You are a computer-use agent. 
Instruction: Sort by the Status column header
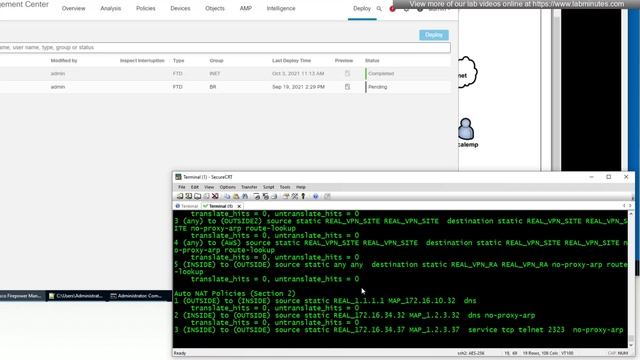click(372, 61)
